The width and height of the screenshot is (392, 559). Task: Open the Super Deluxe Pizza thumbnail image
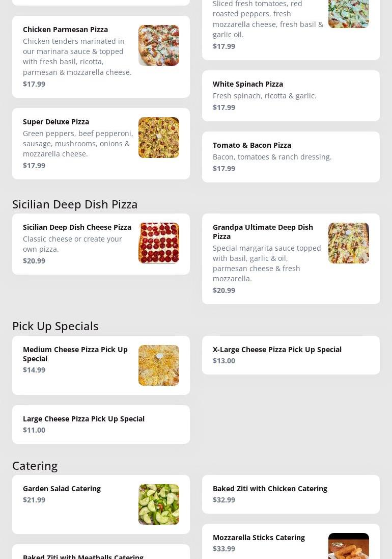[158, 138]
